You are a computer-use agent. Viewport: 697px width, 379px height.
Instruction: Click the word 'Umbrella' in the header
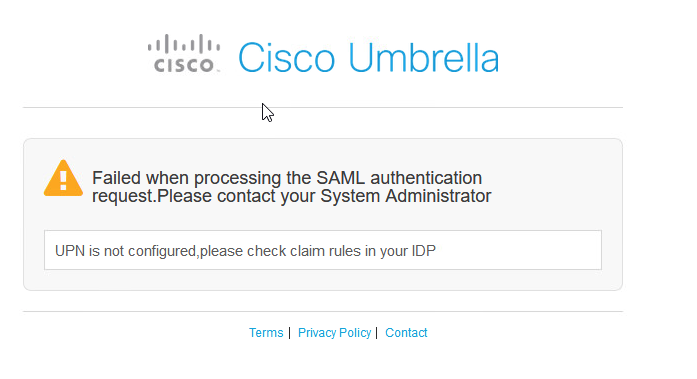424,58
